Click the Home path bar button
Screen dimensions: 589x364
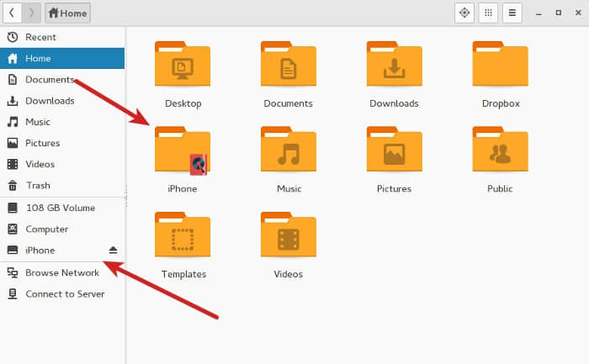point(68,13)
